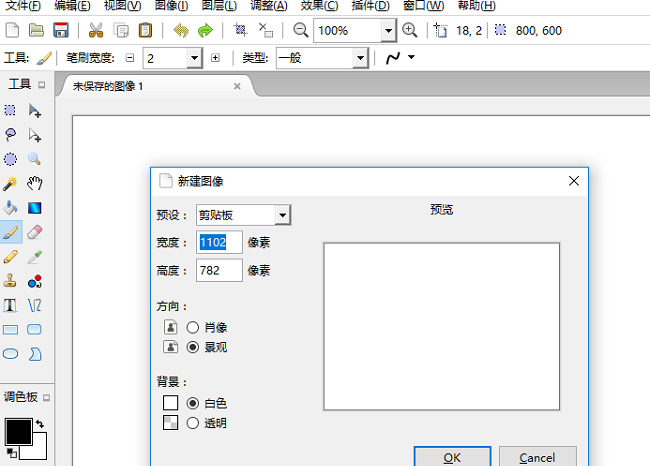
Task: Close the 未保存的图像 1 tab
Action: (237, 86)
